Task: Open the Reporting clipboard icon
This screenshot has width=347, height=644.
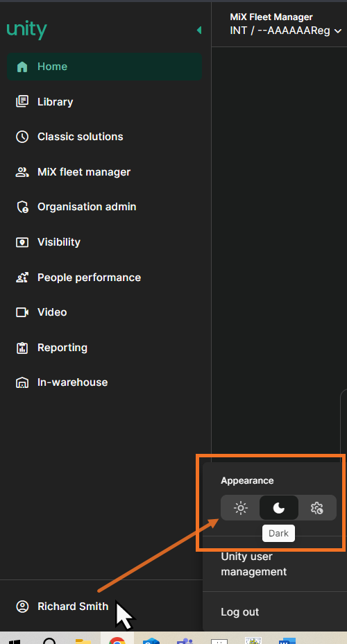Action: tap(22, 348)
